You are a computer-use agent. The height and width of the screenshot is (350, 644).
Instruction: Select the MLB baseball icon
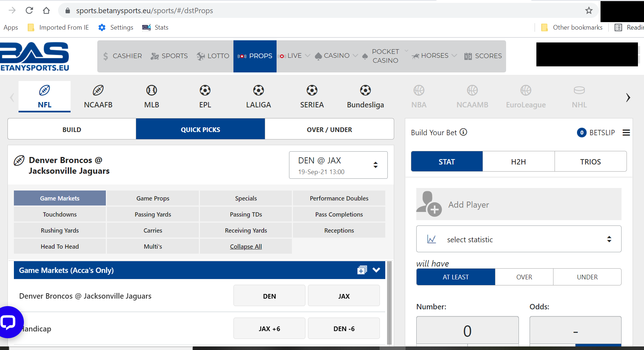[151, 90]
